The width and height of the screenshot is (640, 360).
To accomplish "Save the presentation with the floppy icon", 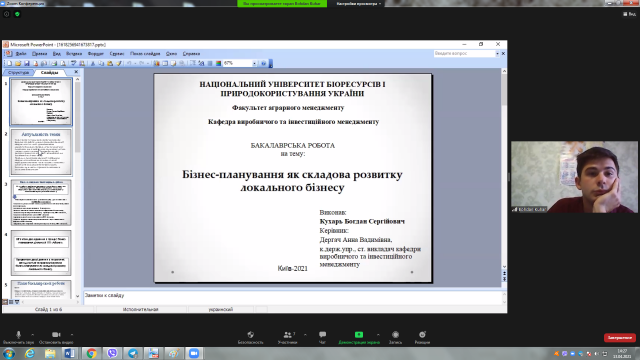I will click(27, 63).
